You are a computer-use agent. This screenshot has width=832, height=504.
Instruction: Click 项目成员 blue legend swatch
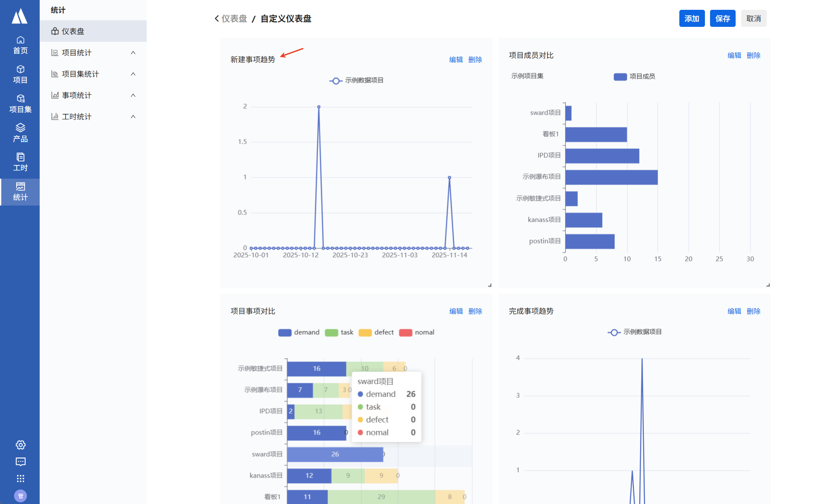620,77
